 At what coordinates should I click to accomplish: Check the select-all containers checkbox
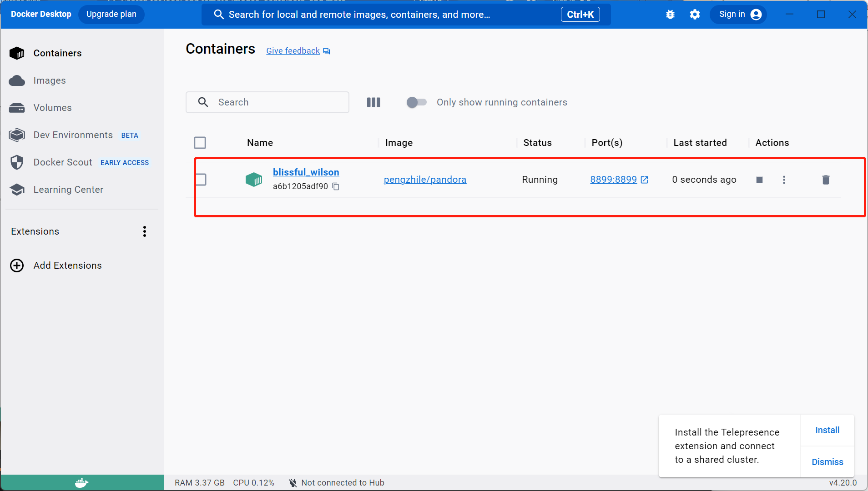[x=200, y=143]
